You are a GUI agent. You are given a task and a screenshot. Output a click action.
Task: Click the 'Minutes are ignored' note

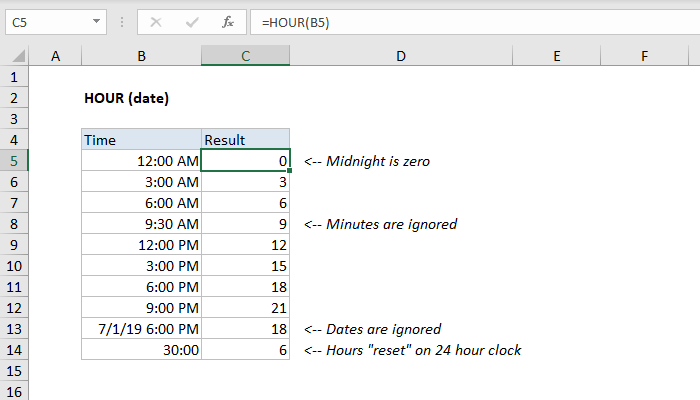(380, 224)
